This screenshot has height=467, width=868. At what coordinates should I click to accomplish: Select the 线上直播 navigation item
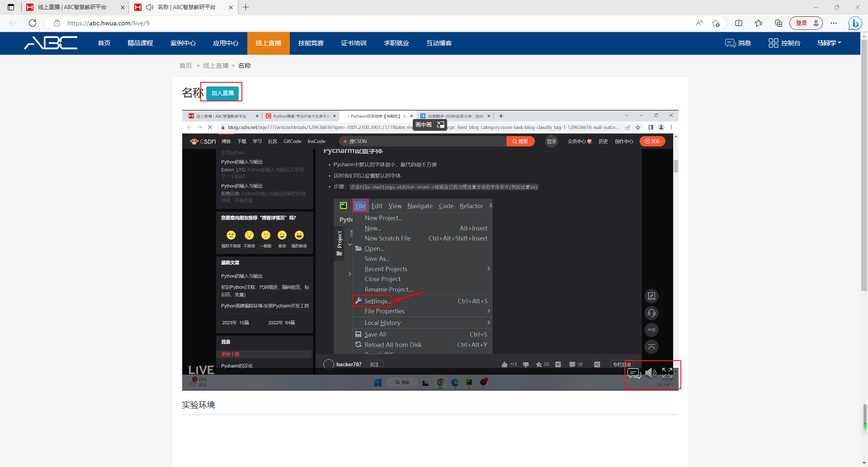tap(269, 43)
